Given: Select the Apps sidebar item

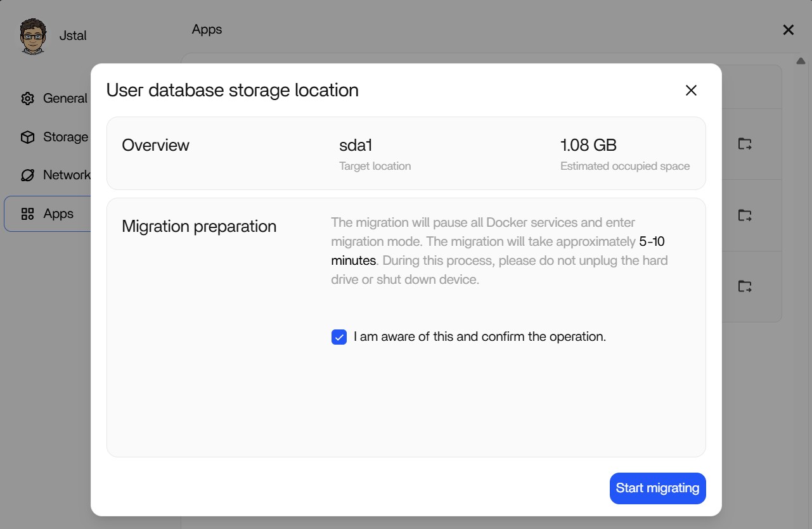Looking at the screenshot, I should coord(58,214).
